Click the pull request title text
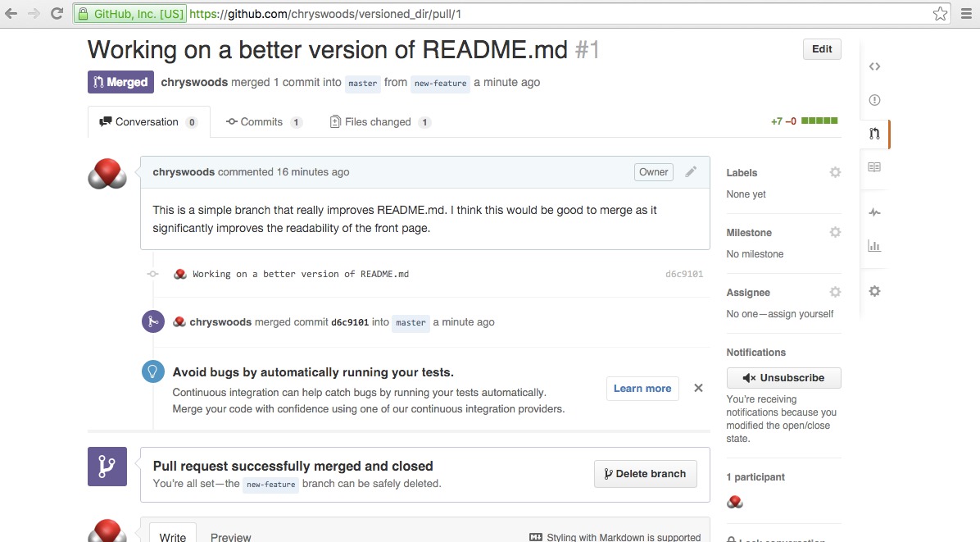The height and width of the screenshot is (542, 980). point(328,50)
